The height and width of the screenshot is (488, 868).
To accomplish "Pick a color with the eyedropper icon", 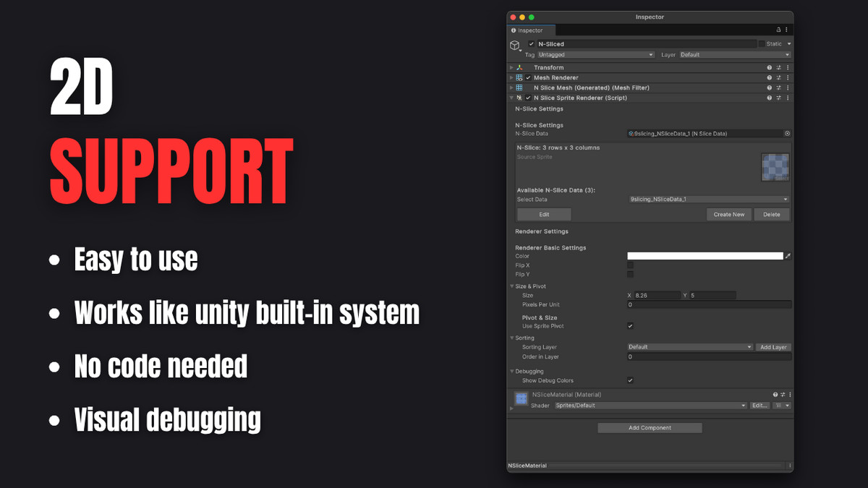I will click(788, 256).
